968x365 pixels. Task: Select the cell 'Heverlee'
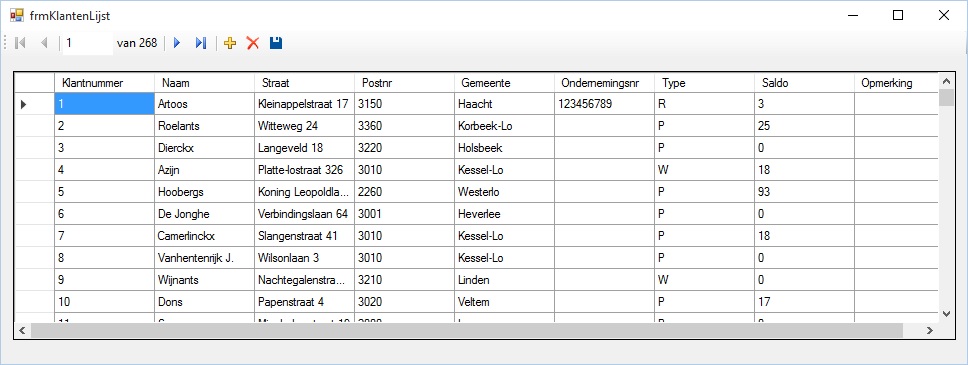tap(504, 214)
